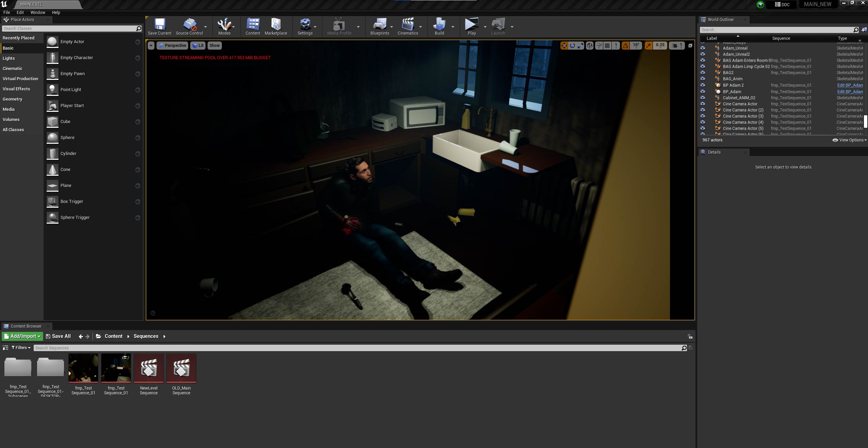Select the Lights category in Place Actors
868x448 pixels.
pyautogui.click(x=9, y=58)
